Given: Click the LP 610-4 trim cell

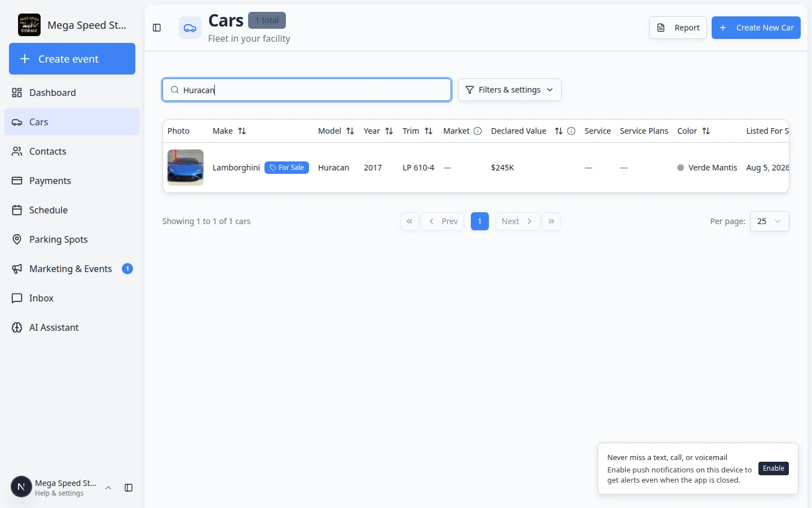Looking at the screenshot, I should [418, 168].
